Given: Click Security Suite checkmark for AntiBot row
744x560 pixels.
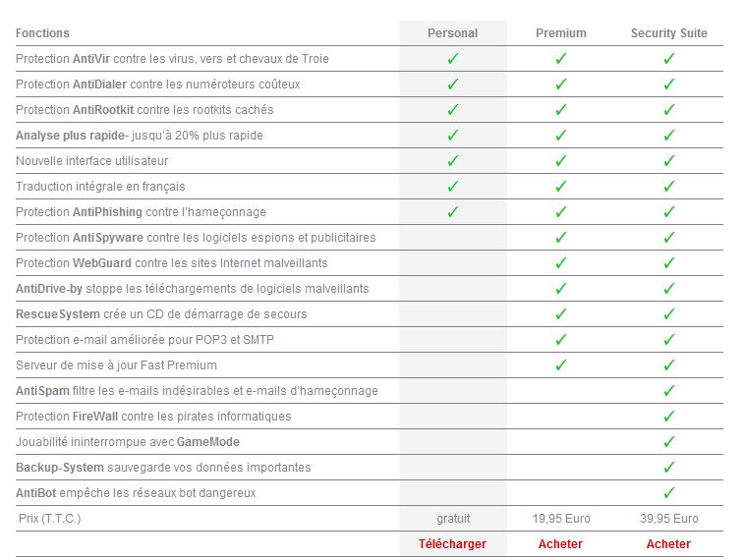Looking at the screenshot, I should pos(669,493).
